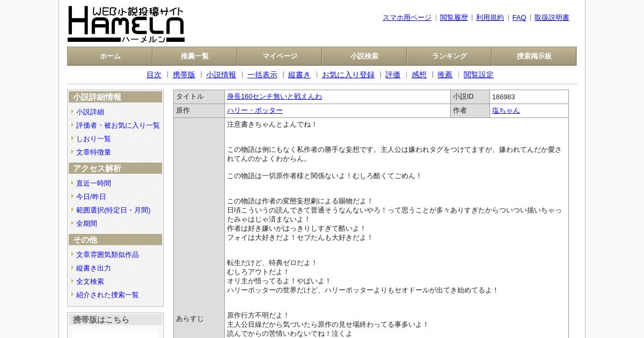Viewport: 644px width, 338px height.
Task: Open novel title 身長160センチ無いと戦えんわ
Action: click(274, 97)
